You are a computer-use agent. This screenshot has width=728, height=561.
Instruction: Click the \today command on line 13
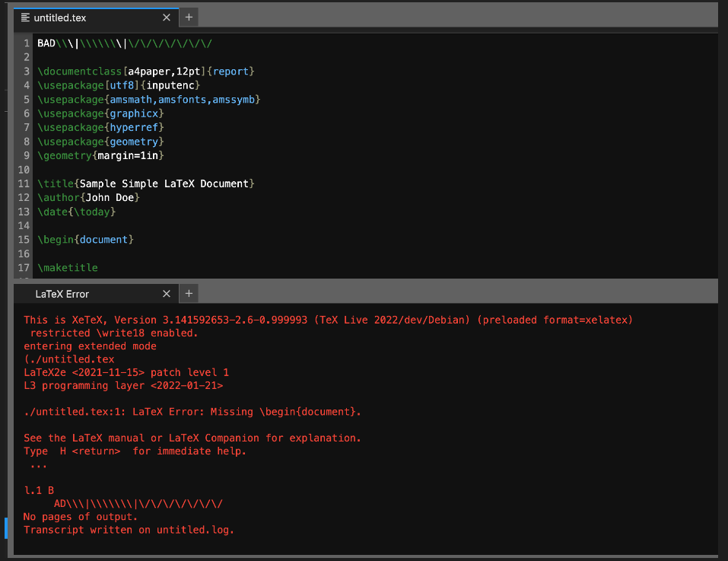pos(91,212)
